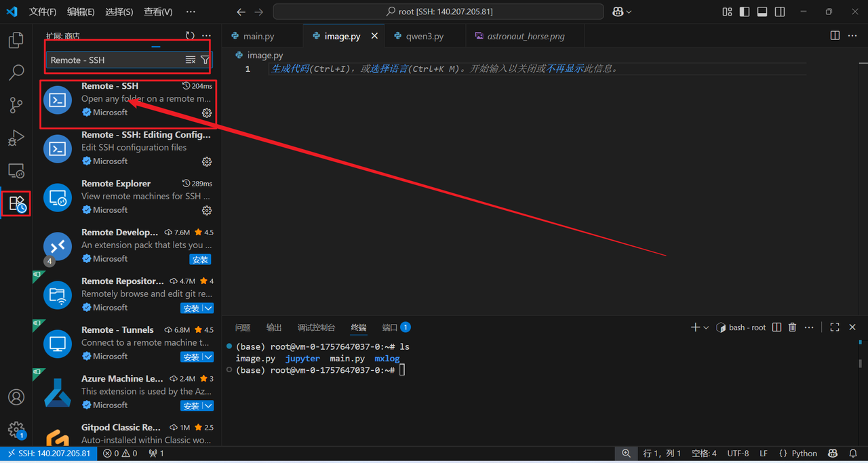This screenshot has height=463, width=868.
Task: Switch to 输出 panel tab
Action: (274, 327)
